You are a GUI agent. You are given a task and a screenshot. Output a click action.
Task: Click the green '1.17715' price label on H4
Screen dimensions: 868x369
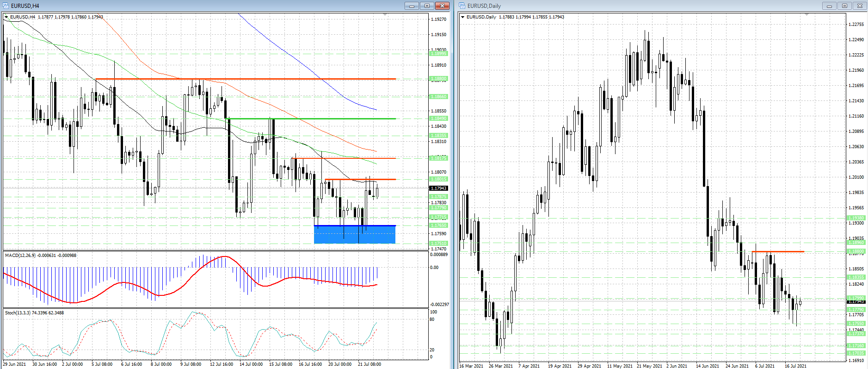(439, 217)
